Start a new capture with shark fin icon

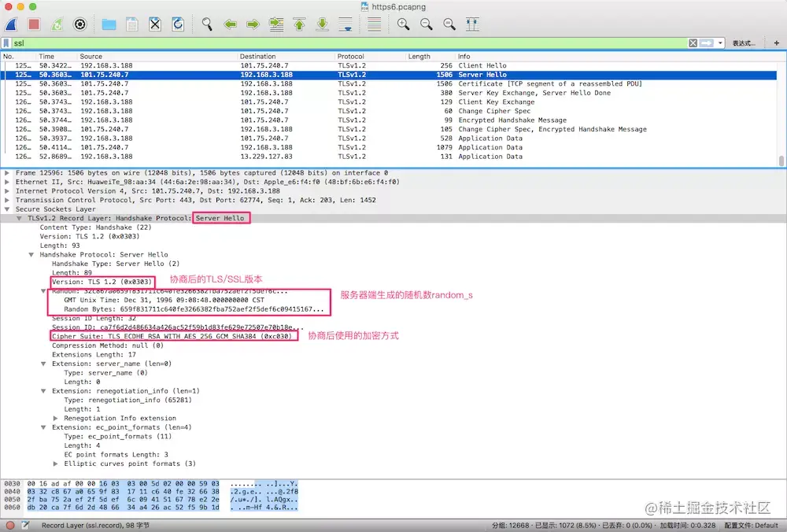(11, 24)
